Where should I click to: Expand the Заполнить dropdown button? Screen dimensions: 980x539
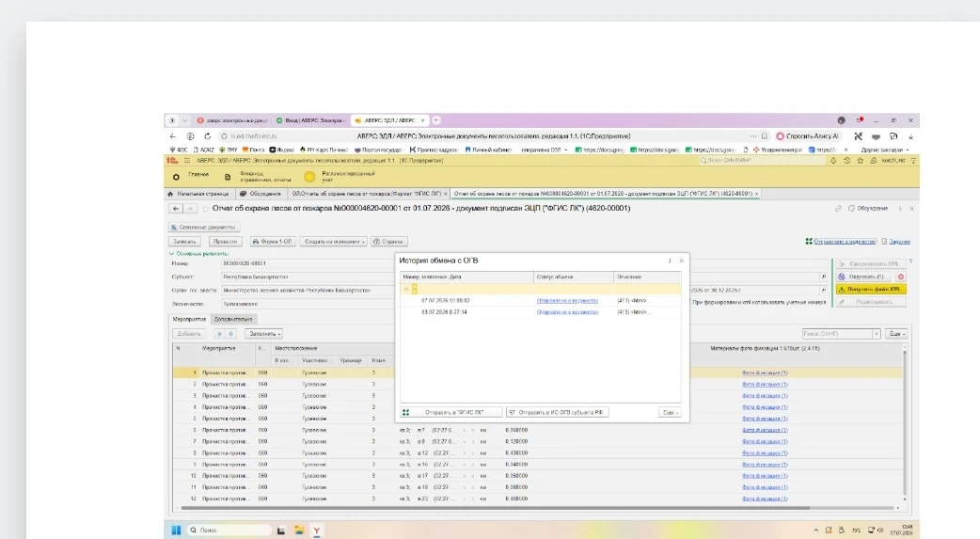coord(264,334)
